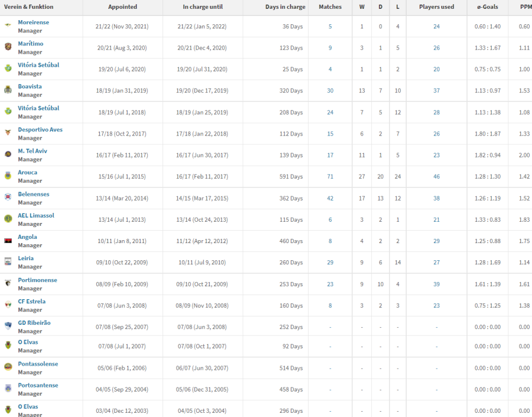Image resolution: width=532 pixels, height=417 pixels.
Task: Open the Belenenses club link
Action: (34, 194)
